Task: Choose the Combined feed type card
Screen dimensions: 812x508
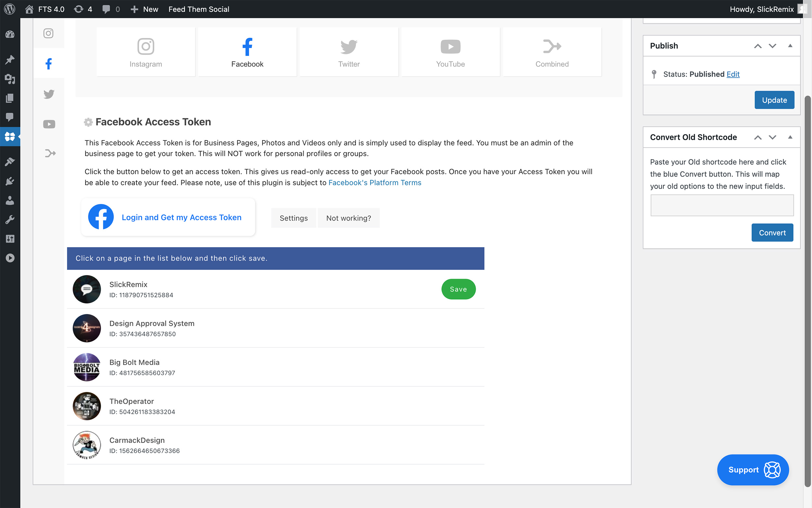Action: [552, 52]
